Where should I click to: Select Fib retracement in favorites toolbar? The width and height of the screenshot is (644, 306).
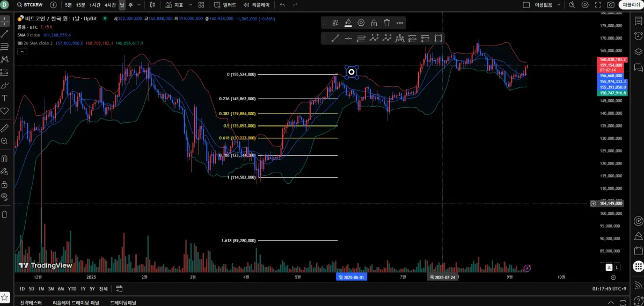pos(361,38)
